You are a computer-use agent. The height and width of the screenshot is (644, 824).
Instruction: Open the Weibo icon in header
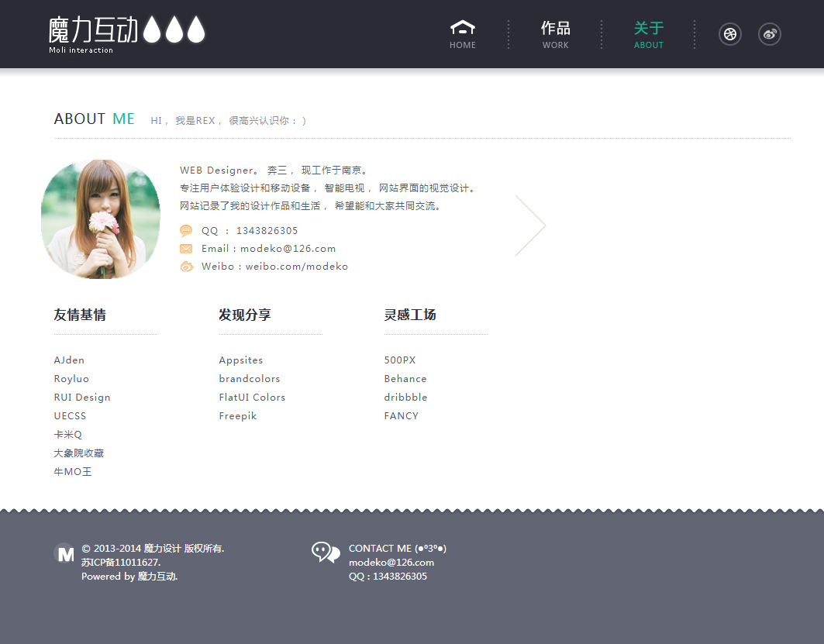(x=769, y=34)
